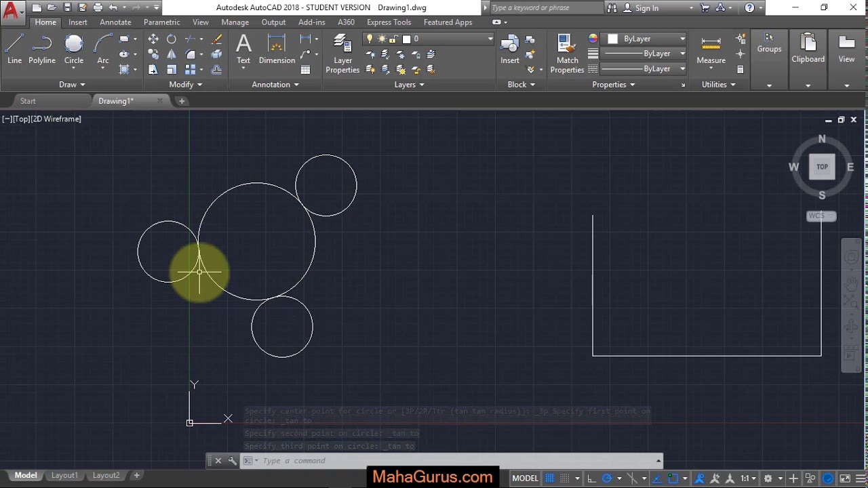Toggle snap mode in status bar

566,479
